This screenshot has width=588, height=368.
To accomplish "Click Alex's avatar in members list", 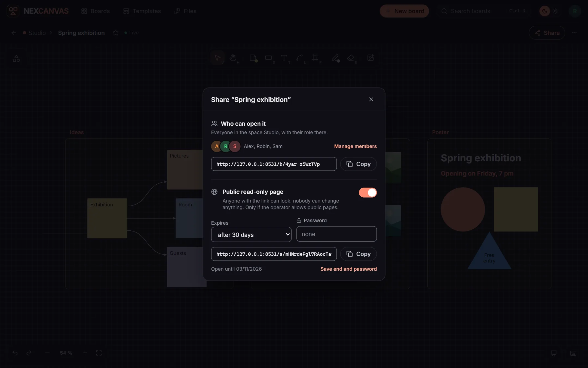I will pos(216,146).
